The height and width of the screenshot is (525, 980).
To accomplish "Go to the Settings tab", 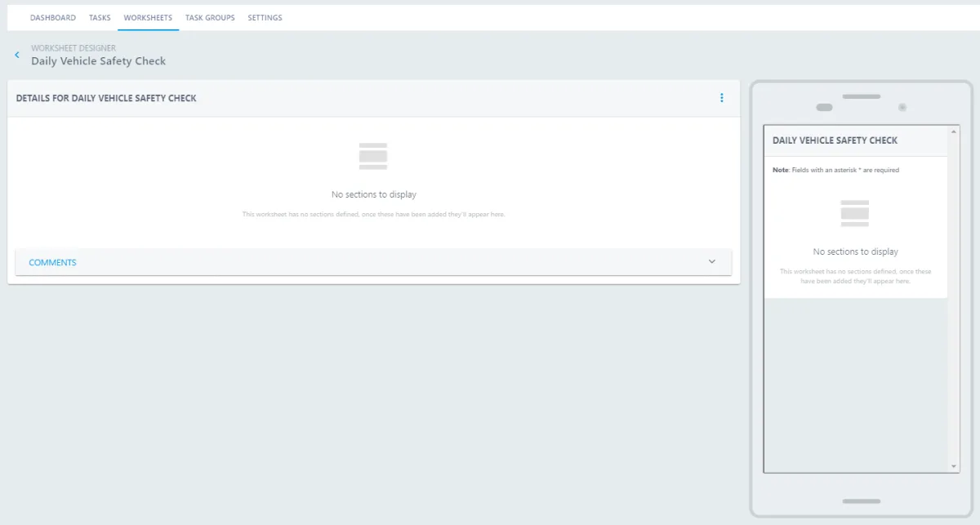I will click(x=265, y=18).
